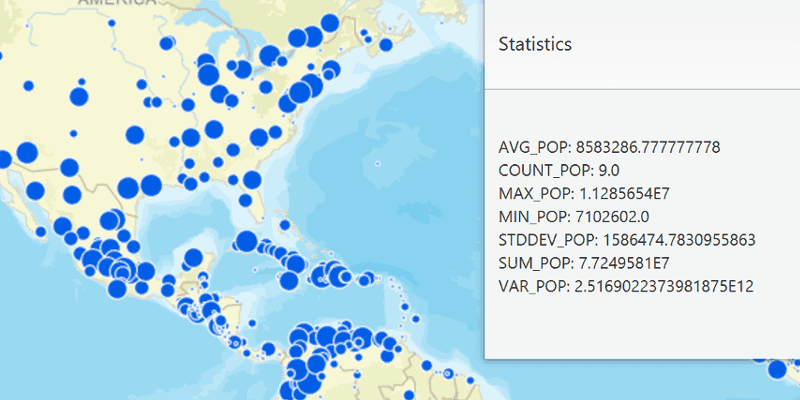This screenshot has height=400, width=800.
Task: Select the large marker in southern Florida
Action: (x=245, y=201)
